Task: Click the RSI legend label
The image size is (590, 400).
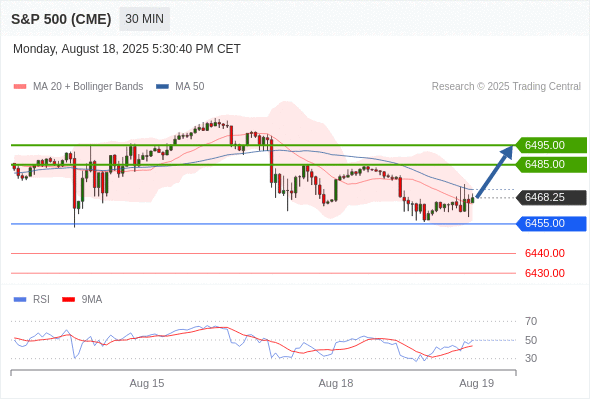Action: [x=41, y=300]
